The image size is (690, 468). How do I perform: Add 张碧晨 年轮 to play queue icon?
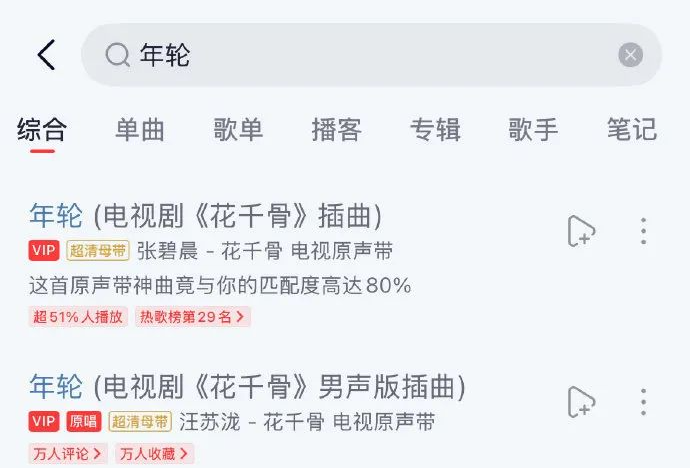pos(581,231)
